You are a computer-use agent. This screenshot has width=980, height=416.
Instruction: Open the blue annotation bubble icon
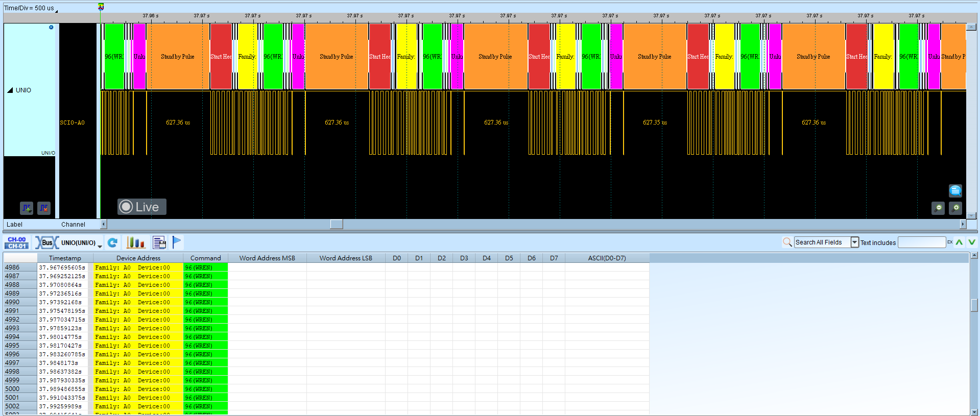[x=955, y=190]
